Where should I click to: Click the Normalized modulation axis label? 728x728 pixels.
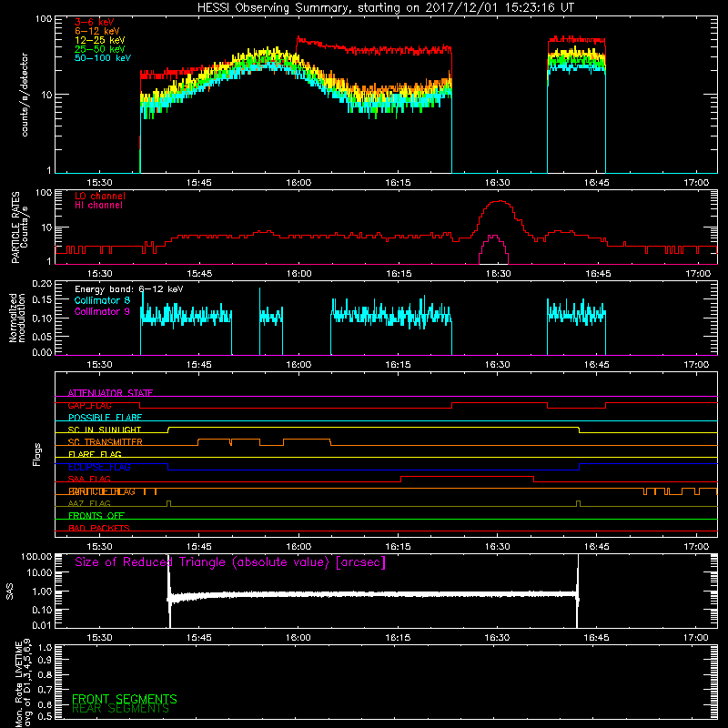(17, 318)
